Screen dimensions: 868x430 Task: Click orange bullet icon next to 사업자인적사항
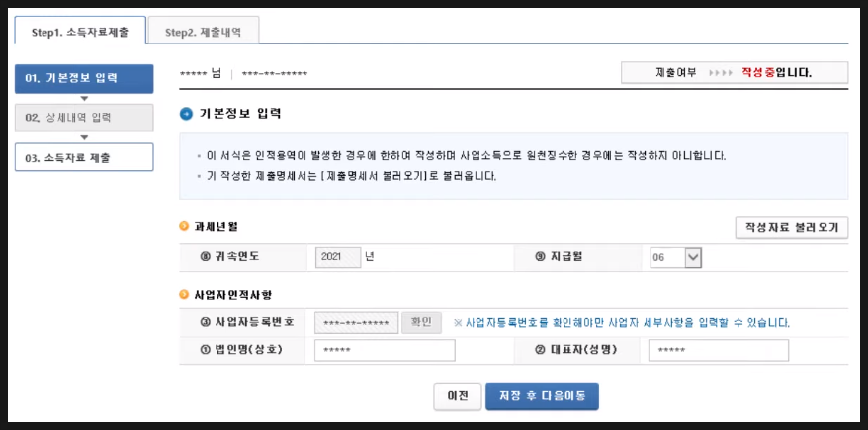click(x=184, y=294)
